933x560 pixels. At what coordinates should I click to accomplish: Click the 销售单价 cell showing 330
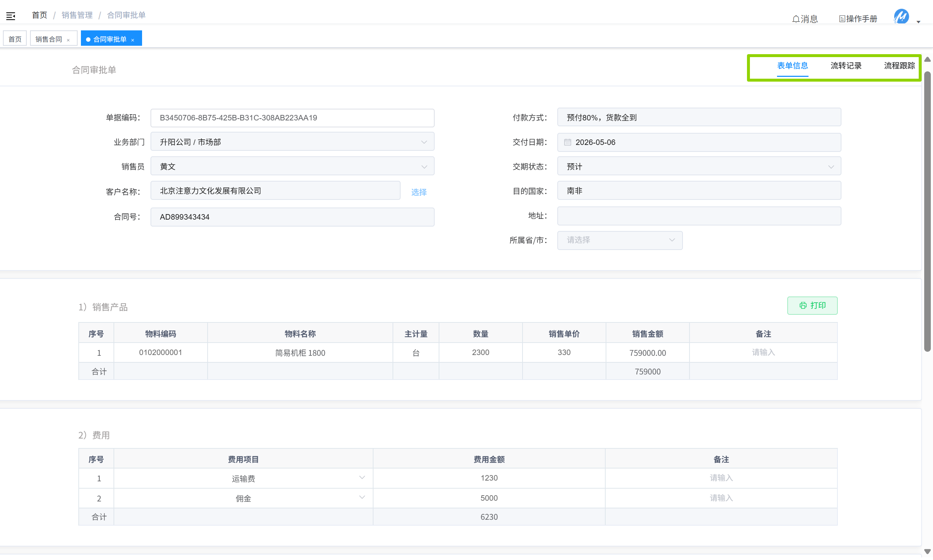point(564,352)
